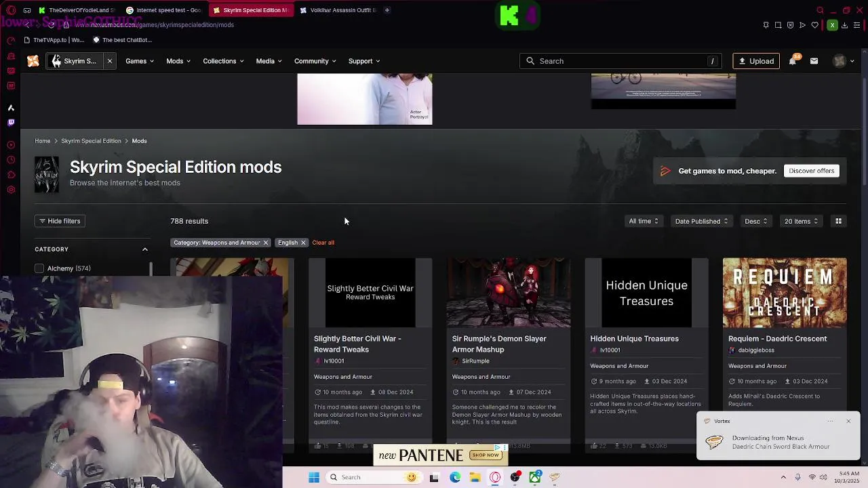Click the ad blocker shield icon
Image resolution: width=868 pixels, height=488 pixels.
[x=790, y=25]
